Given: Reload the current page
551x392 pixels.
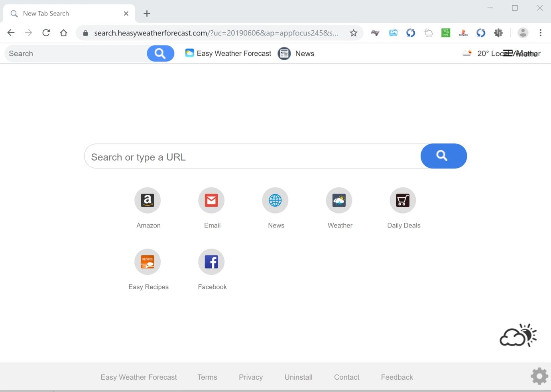Looking at the screenshot, I should 46,33.
